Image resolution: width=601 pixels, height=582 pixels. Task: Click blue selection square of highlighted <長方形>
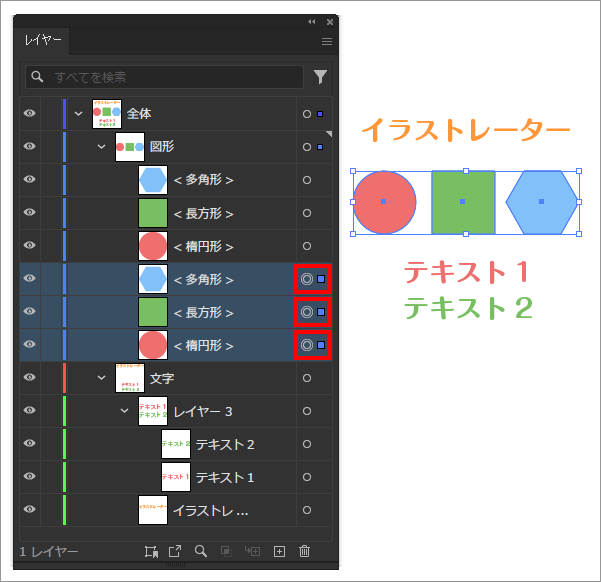click(x=321, y=312)
